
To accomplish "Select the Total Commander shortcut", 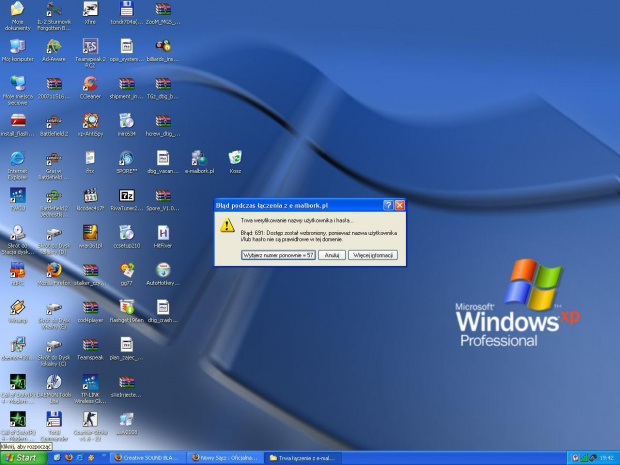I will click(x=54, y=425).
